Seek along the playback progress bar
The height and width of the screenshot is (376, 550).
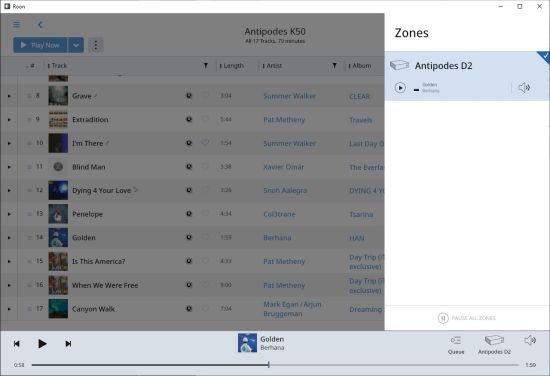click(275, 365)
